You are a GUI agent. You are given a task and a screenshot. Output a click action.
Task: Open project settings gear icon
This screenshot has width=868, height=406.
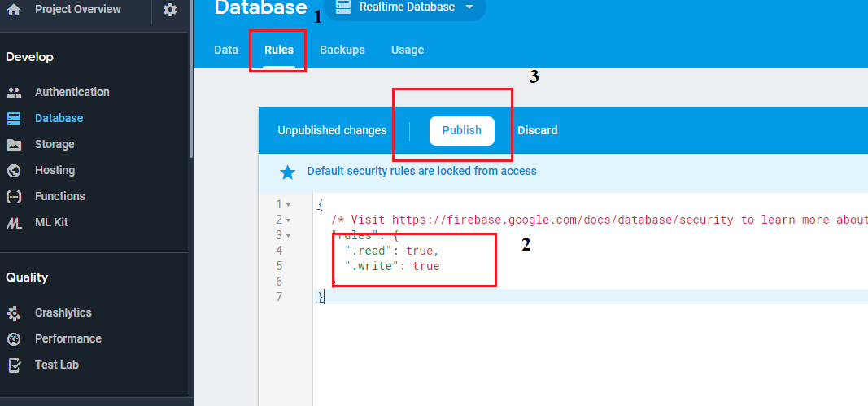click(170, 10)
